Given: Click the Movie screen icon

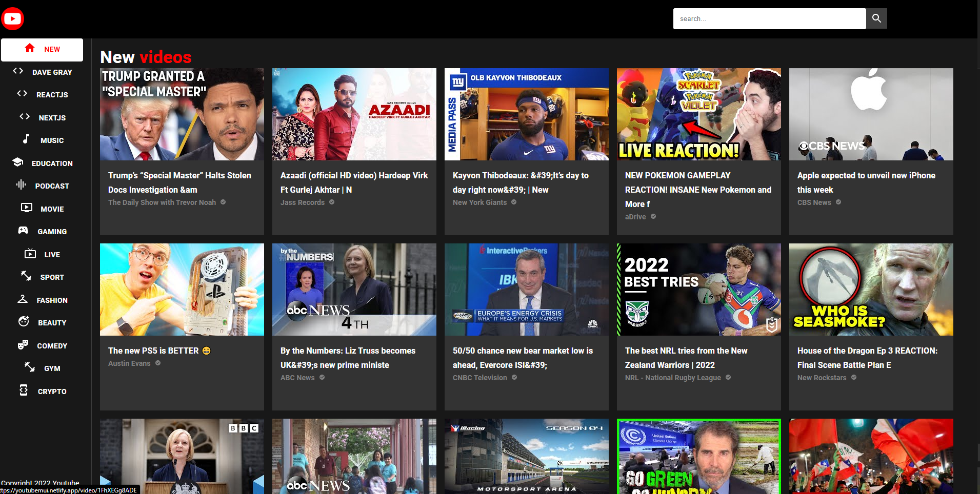Looking at the screenshot, I should click(x=27, y=208).
